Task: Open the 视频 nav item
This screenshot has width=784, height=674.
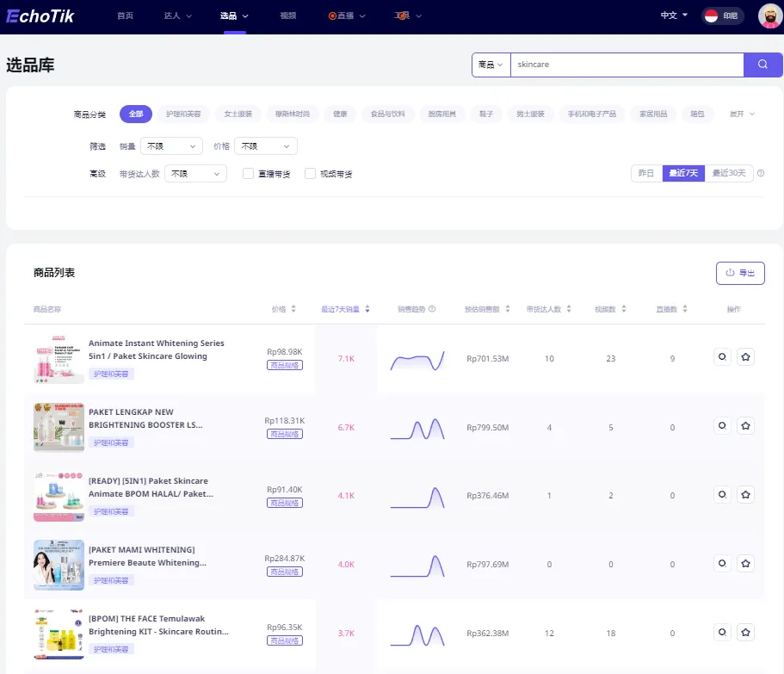Action: click(288, 16)
